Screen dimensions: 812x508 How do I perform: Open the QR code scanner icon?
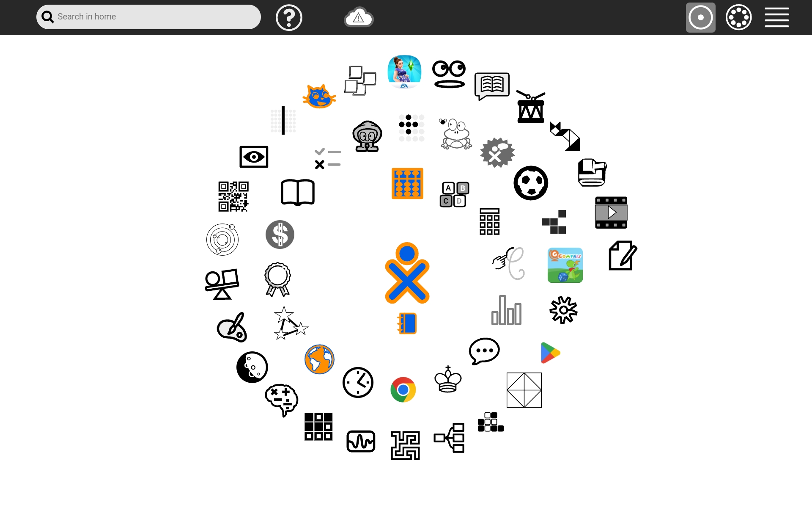point(233,197)
